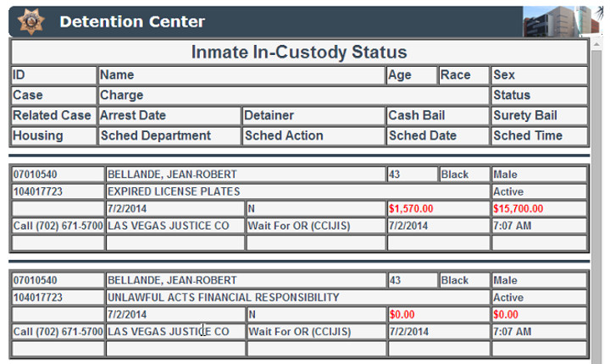Click the sheriff star badge logo
610x364 pixels.
click(x=31, y=21)
